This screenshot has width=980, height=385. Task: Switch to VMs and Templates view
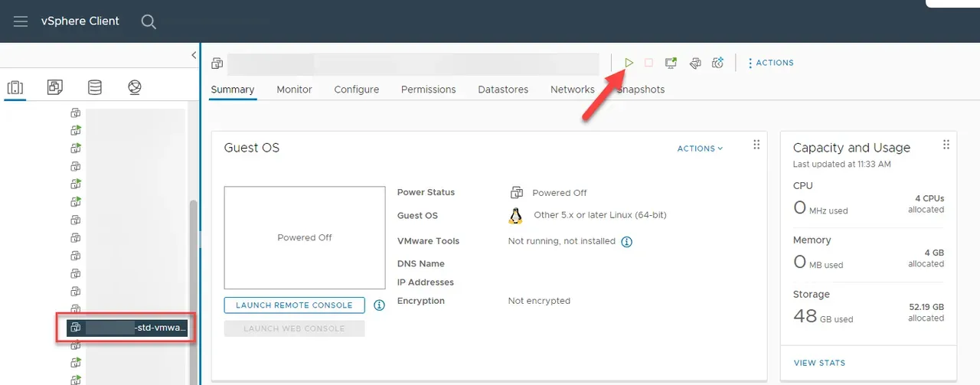click(x=54, y=87)
